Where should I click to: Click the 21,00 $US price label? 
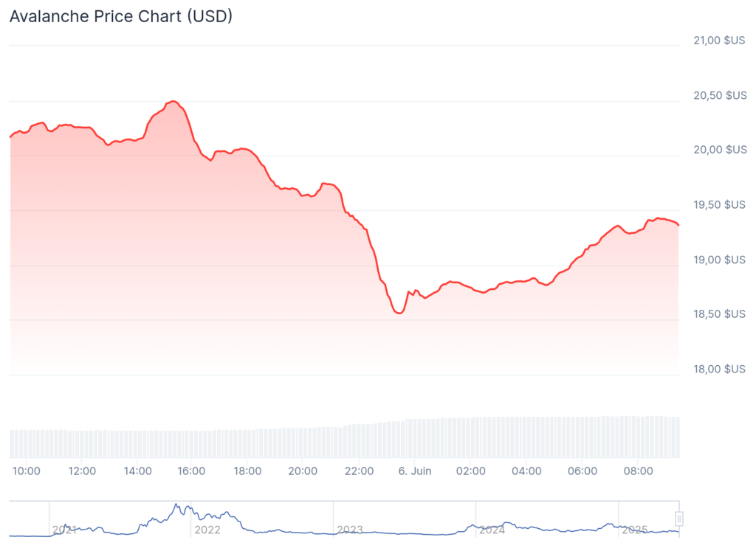720,41
